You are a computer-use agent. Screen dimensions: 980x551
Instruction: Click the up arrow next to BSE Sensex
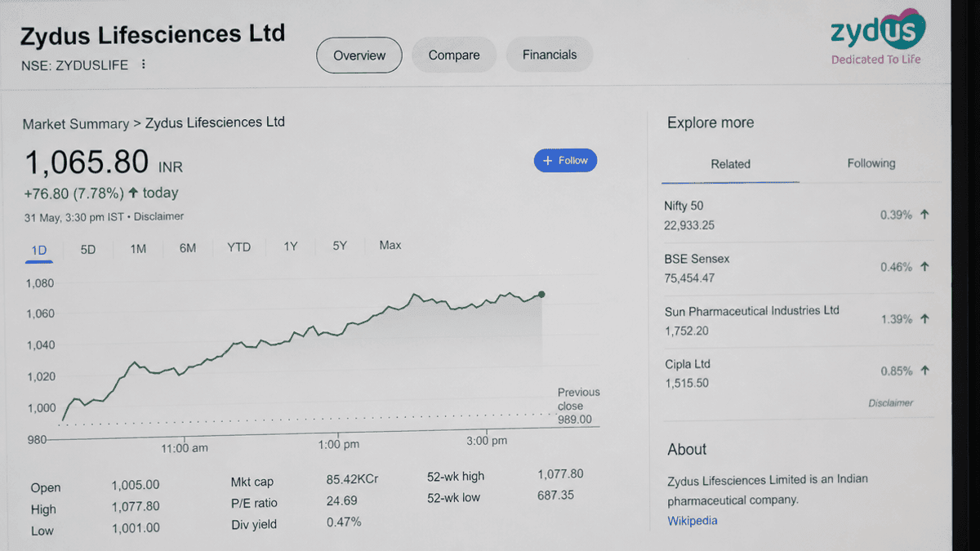coord(924,267)
